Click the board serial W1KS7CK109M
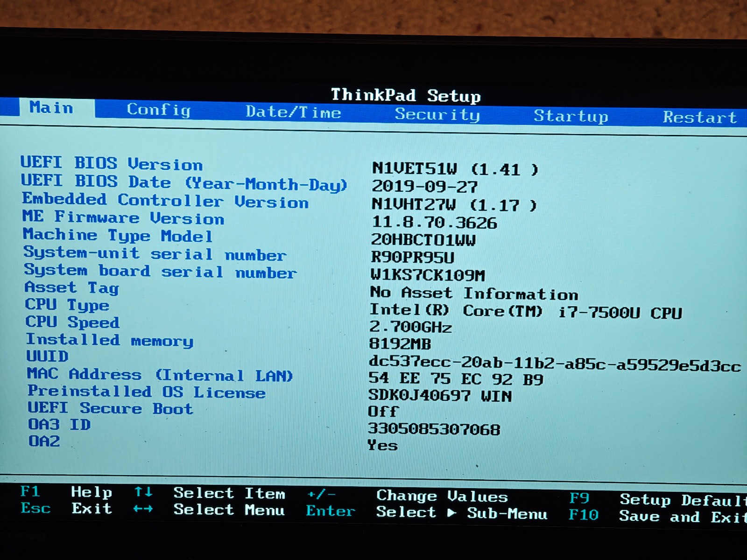This screenshot has width=747, height=560. point(428,275)
